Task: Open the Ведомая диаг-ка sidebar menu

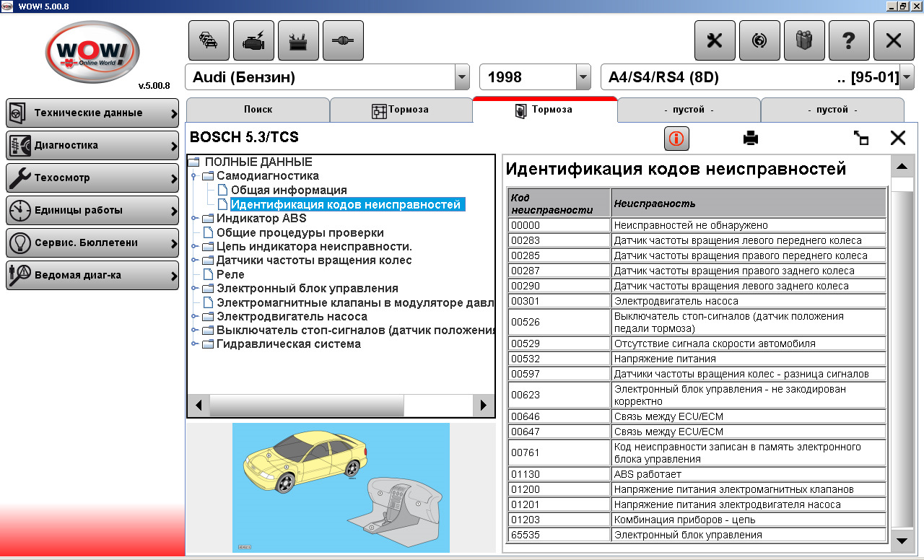Action: tap(92, 276)
